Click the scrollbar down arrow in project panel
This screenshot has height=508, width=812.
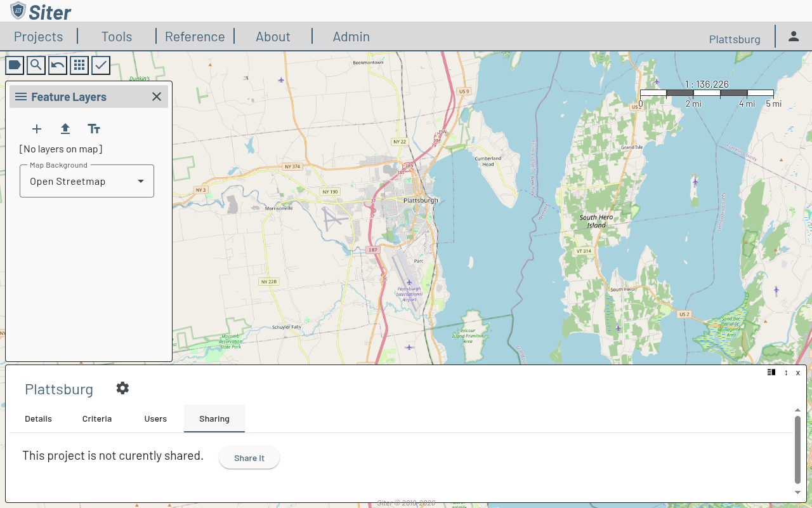797,492
